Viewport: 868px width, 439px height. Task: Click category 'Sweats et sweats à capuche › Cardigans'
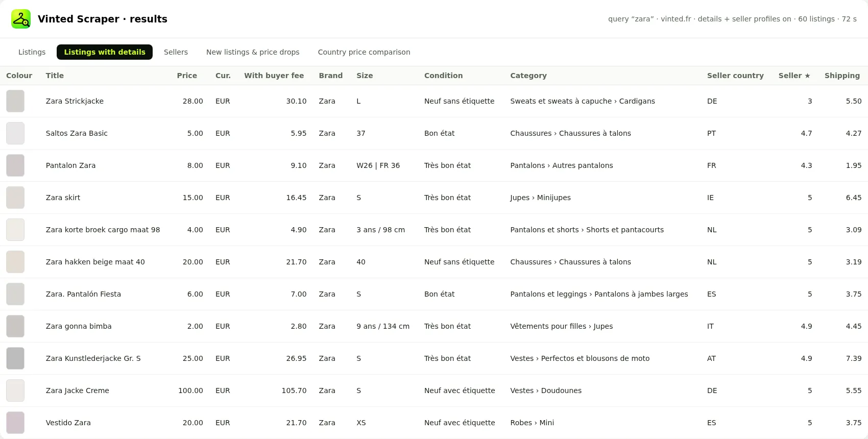pyautogui.click(x=583, y=101)
